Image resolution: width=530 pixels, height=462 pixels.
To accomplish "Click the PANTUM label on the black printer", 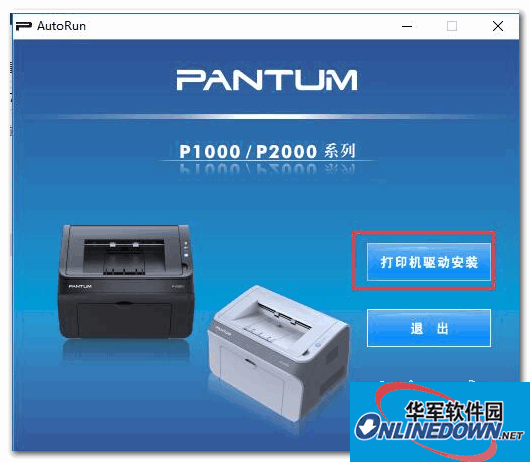I will [80, 287].
